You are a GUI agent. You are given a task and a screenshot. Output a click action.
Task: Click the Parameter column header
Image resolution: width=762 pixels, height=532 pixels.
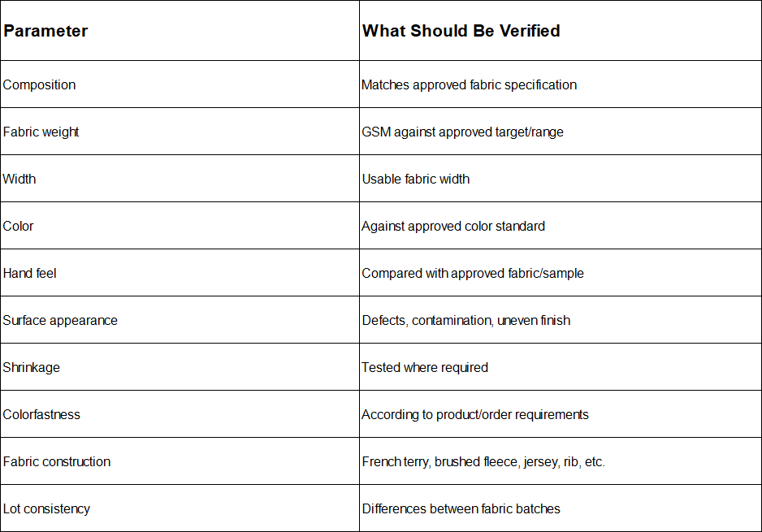180,31
